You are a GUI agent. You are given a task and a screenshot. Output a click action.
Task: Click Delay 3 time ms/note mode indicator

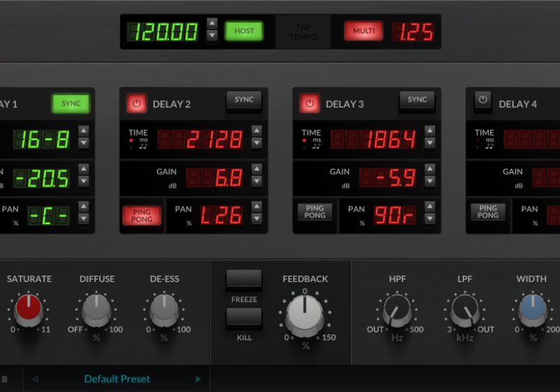pos(311,143)
